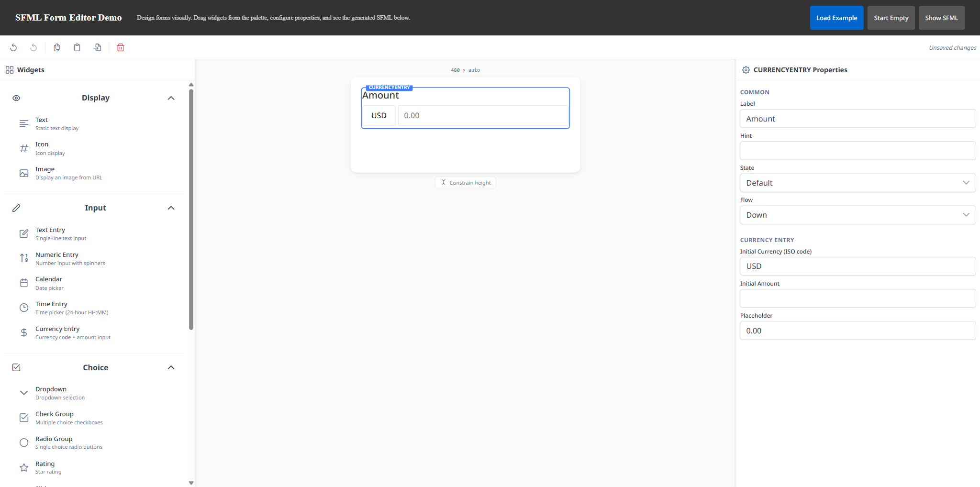Click the Currency Entry dollar icon
This screenshot has height=487, width=980.
24,333
